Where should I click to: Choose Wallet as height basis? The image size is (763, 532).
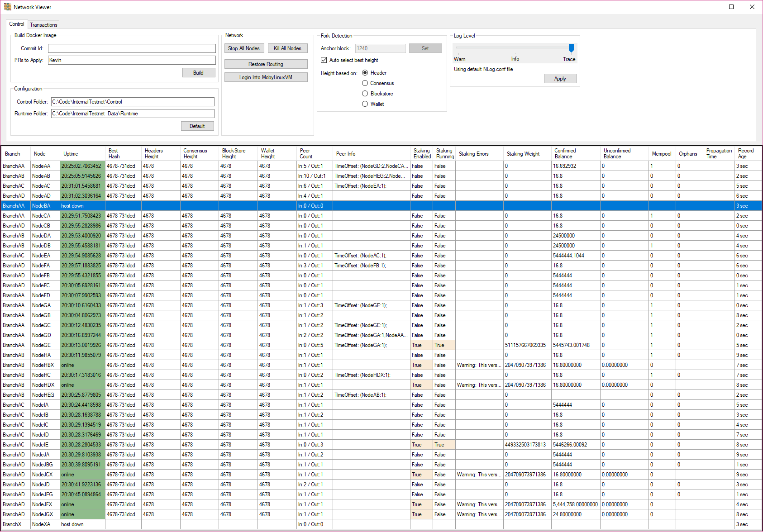tap(365, 104)
